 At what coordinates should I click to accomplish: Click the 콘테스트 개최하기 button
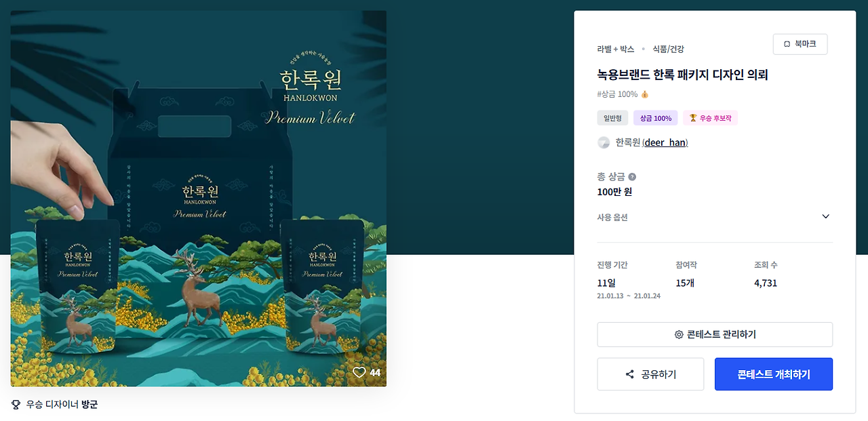click(x=774, y=374)
